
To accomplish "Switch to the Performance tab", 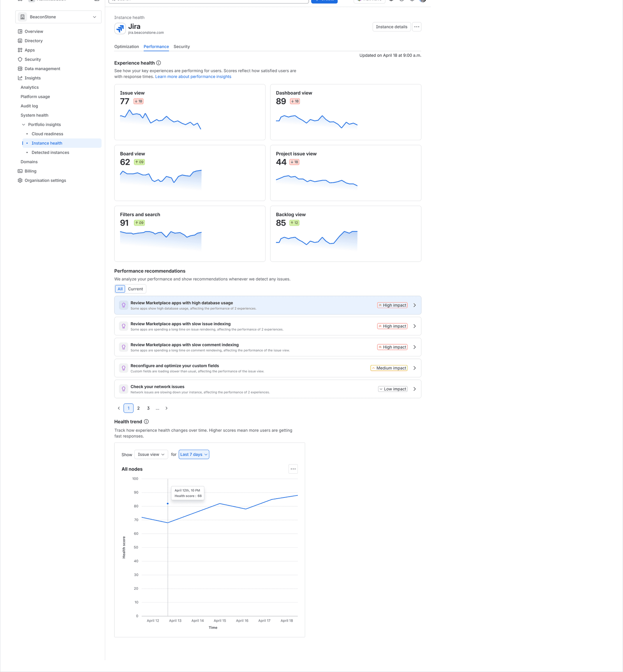I will click(156, 47).
